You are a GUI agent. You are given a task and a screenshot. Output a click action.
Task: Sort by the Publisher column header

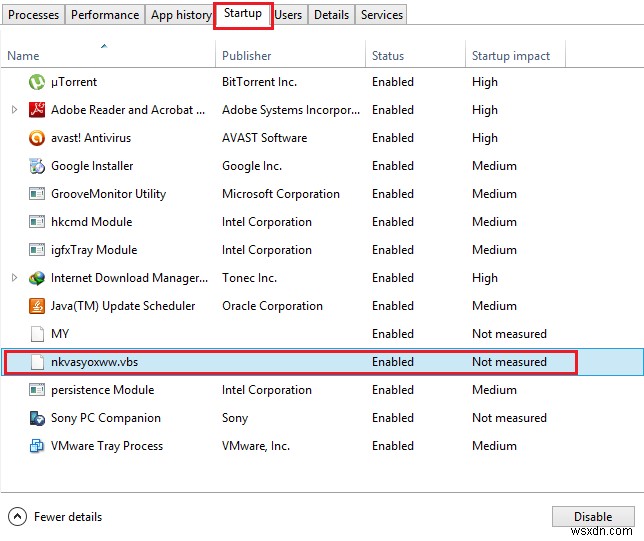coord(246,56)
